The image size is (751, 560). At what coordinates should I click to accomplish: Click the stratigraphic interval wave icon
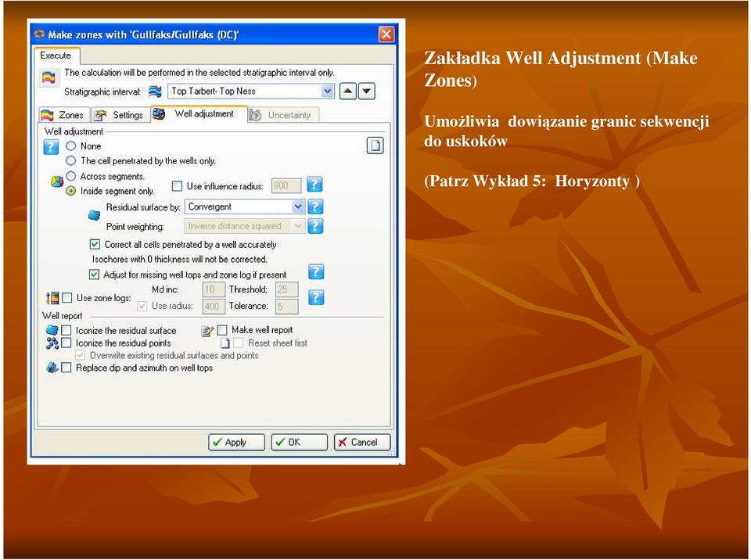[x=155, y=91]
